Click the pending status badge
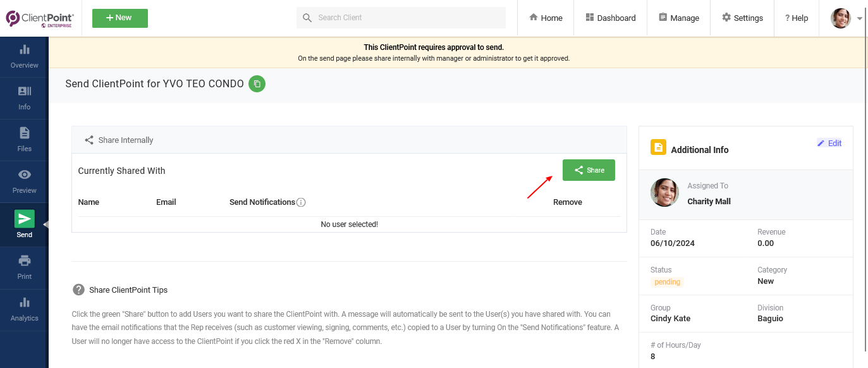 667,282
